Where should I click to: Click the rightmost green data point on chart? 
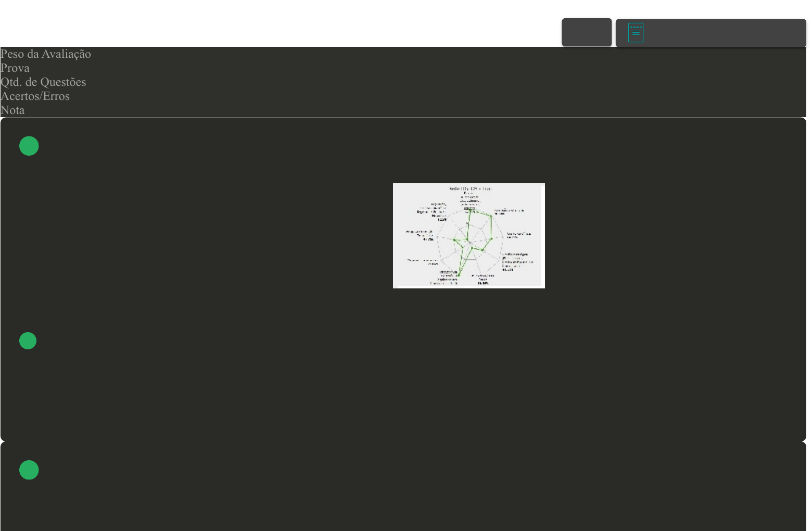pyautogui.click(x=492, y=238)
